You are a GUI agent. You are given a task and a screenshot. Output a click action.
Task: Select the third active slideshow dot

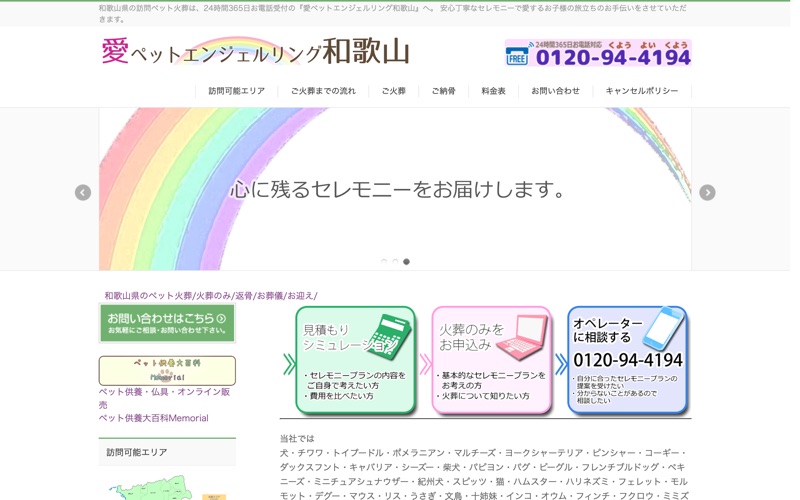[x=406, y=262]
